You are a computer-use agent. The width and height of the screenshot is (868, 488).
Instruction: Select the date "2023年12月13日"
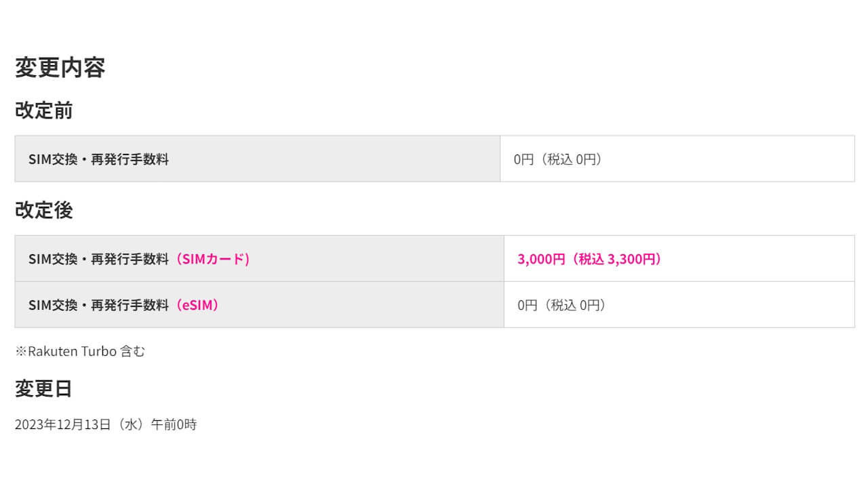pyautogui.click(x=62, y=425)
